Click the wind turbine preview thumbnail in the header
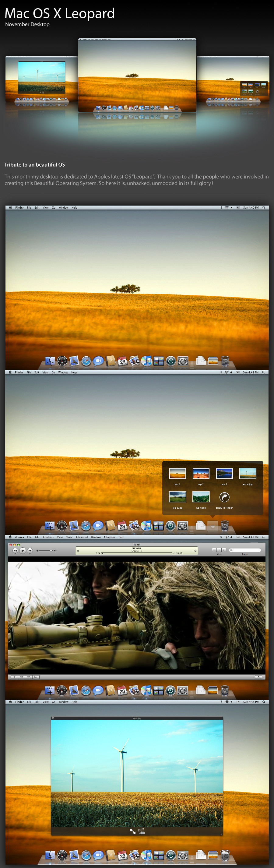Viewport: 274px width, 868px height. coord(41,79)
